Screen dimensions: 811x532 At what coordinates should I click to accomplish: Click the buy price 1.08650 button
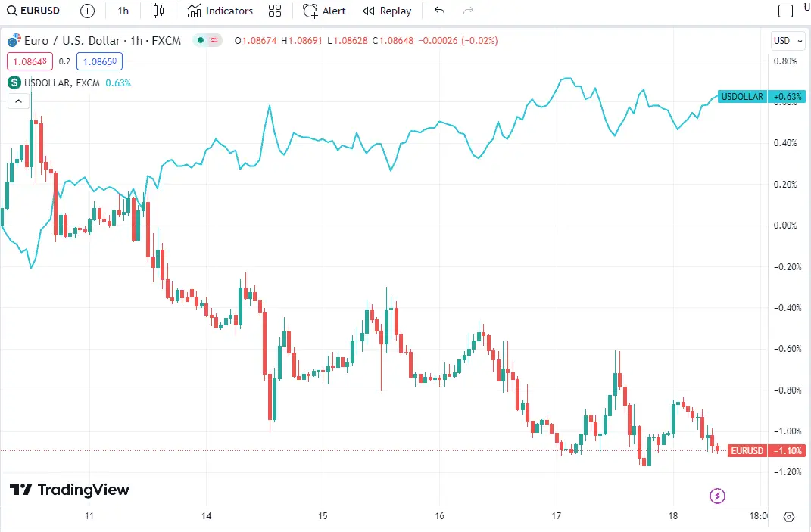(x=99, y=61)
